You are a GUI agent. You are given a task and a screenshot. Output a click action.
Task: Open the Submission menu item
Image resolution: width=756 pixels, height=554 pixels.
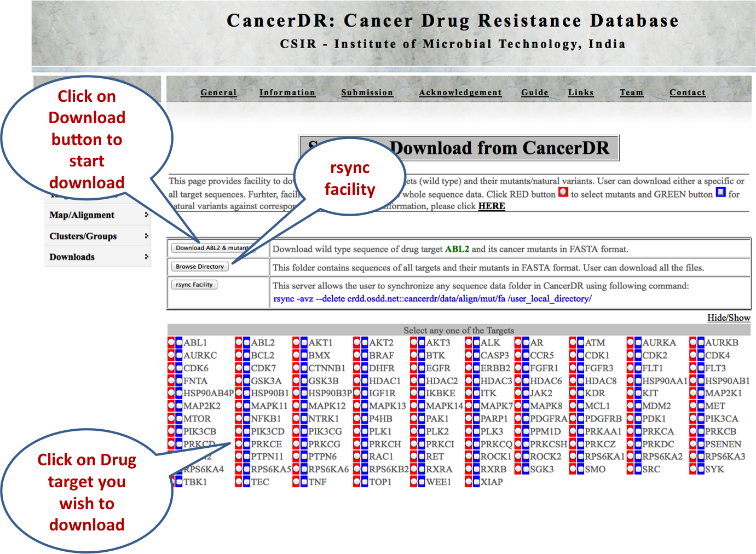(x=367, y=93)
